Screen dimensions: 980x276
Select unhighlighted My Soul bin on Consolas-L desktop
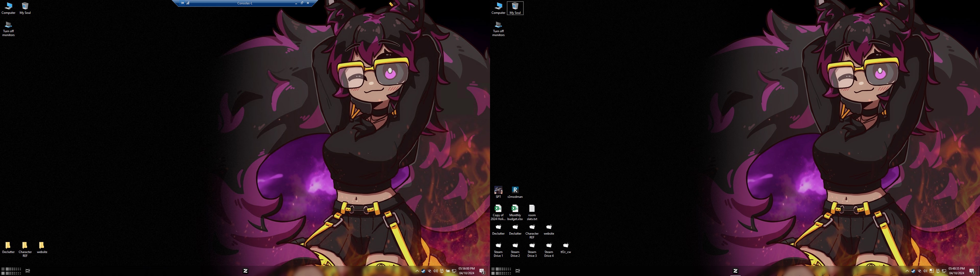25,8
